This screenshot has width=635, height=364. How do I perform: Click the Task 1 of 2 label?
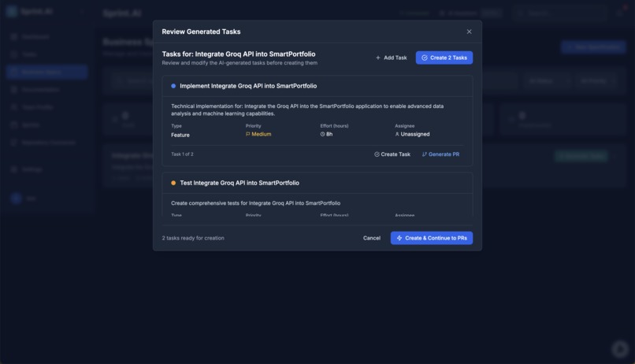click(x=182, y=154)
